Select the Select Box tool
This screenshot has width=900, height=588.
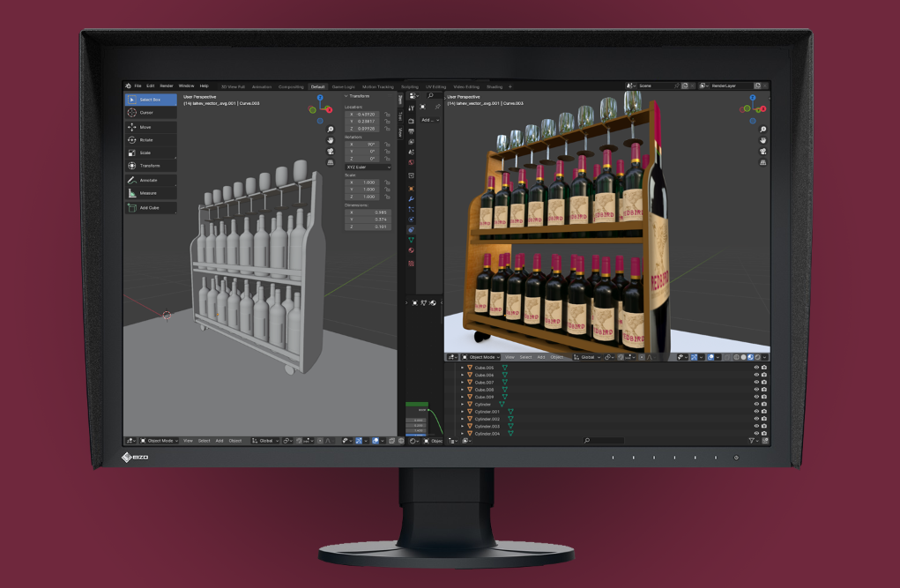(x=151, y=100)
